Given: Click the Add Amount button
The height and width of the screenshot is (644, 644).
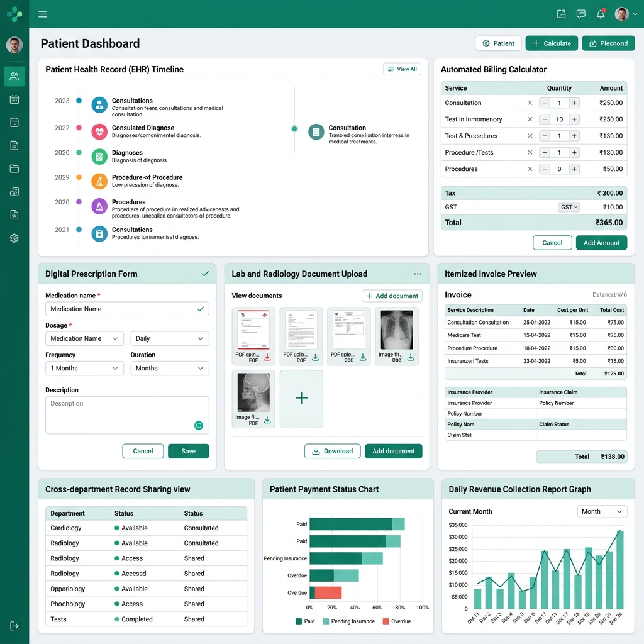Looking at the screenshot, I should (x=601, y=243).
